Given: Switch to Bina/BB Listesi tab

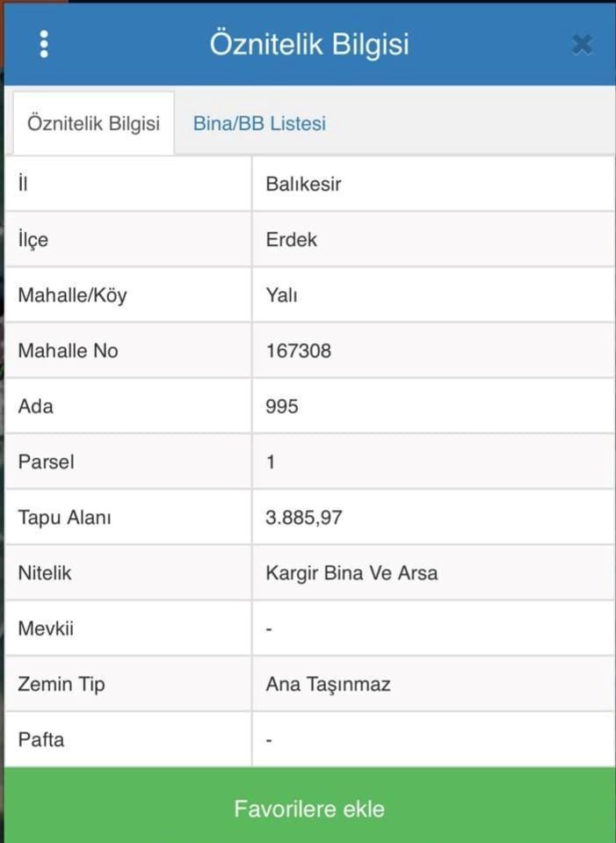Looking at the screenshot, I should coord(259,123).
